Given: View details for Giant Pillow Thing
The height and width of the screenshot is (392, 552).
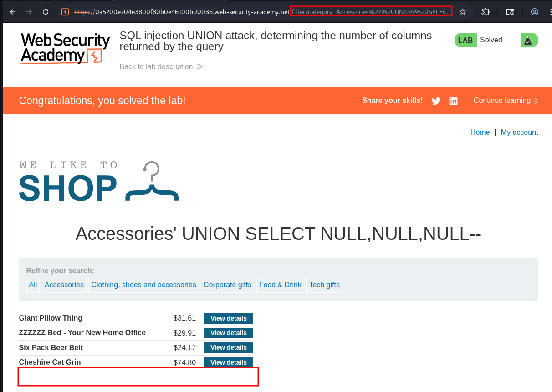Looking at the screenshot, I should coord(228,318).
